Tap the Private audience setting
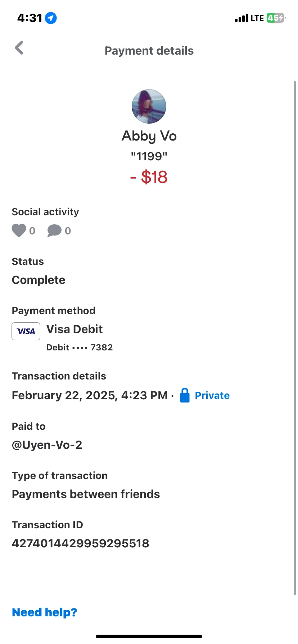The image size is (298, 644). (212, 395)
